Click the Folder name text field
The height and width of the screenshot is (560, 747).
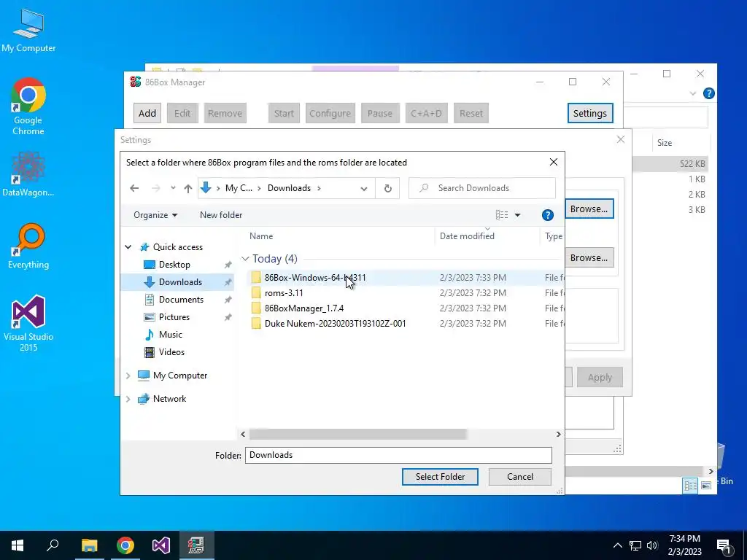pos(398,455)
